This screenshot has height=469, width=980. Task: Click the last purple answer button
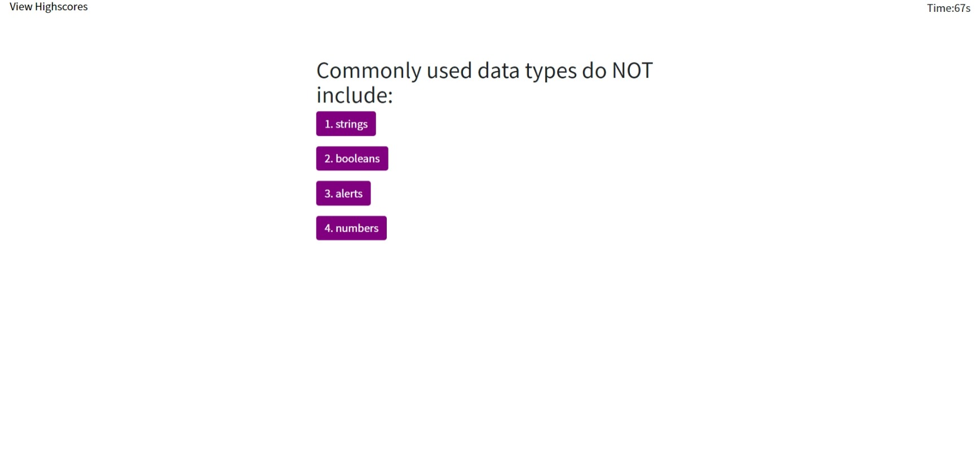[351, 228]
